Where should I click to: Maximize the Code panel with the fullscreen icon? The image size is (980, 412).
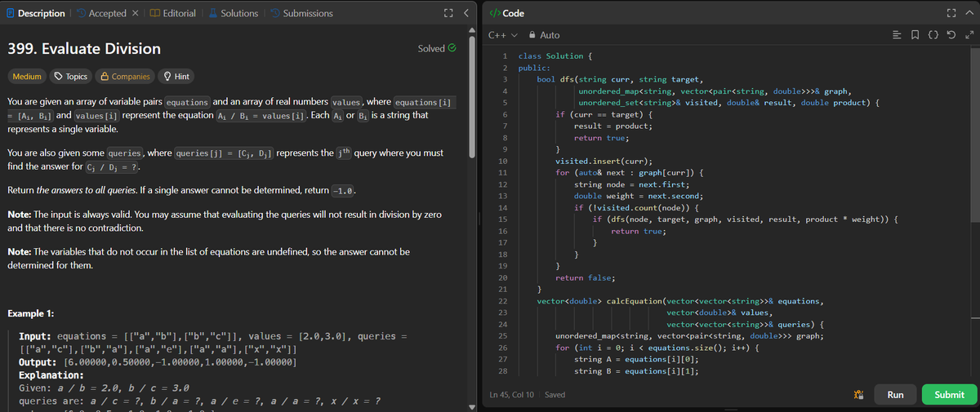[951, 13]
